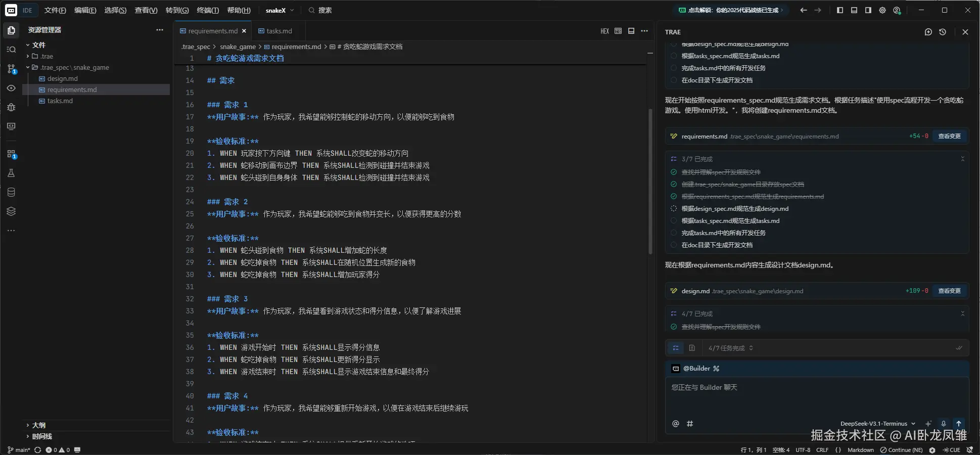This screenshot has width=980, height=455.
Task: Navigate forward with the right arrow
Action: click(x=818, y=10)
